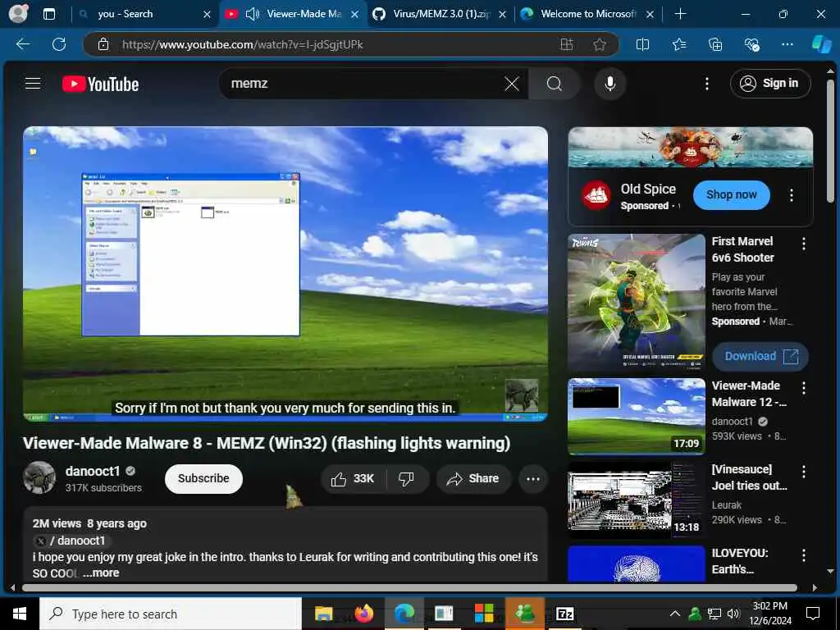Open Firefox from taskbar
This screenshot has width=840, height=630.
point(363,614)
